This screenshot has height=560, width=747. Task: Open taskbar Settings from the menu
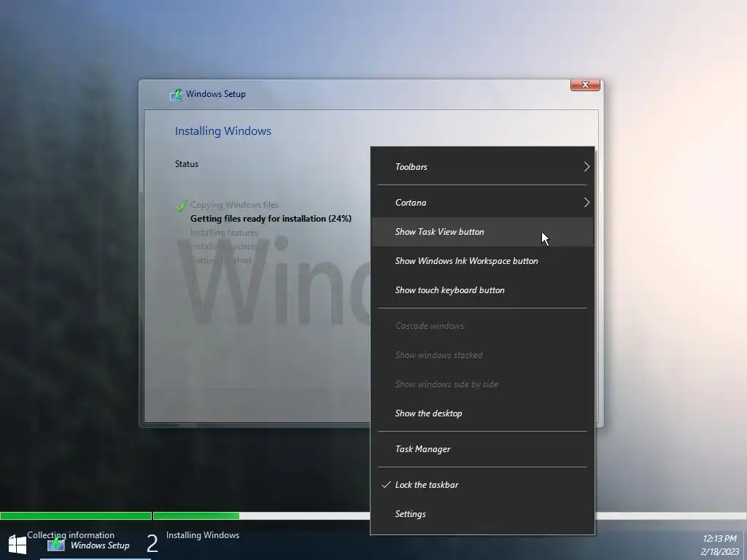pos(482,514)
